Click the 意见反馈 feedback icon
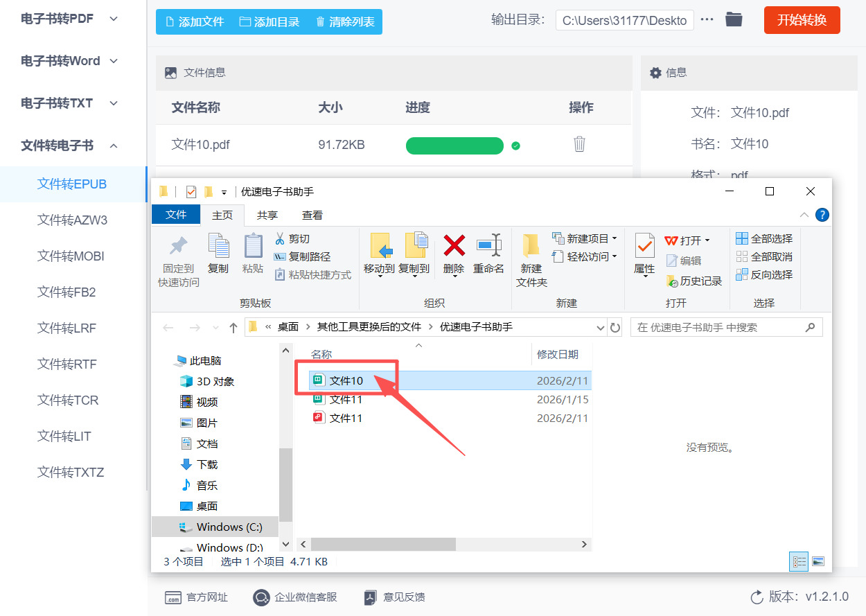866x616 pixels. pyautogui.click(x=370, y=597)
